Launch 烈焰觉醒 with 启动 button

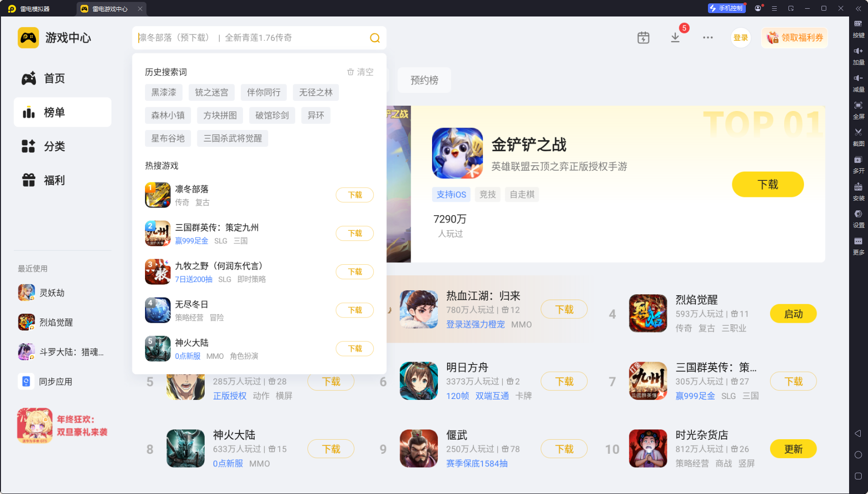click(x=793, y=314)
